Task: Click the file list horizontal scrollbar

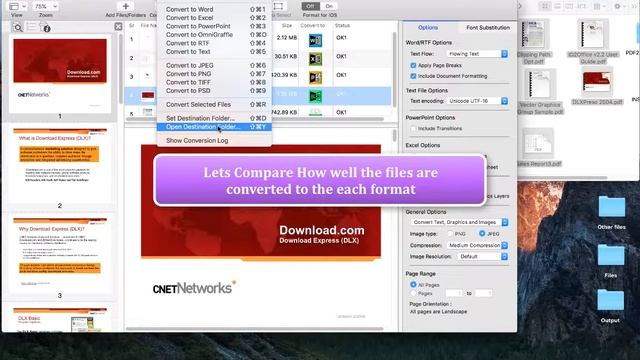Action: tap(255, 119)
